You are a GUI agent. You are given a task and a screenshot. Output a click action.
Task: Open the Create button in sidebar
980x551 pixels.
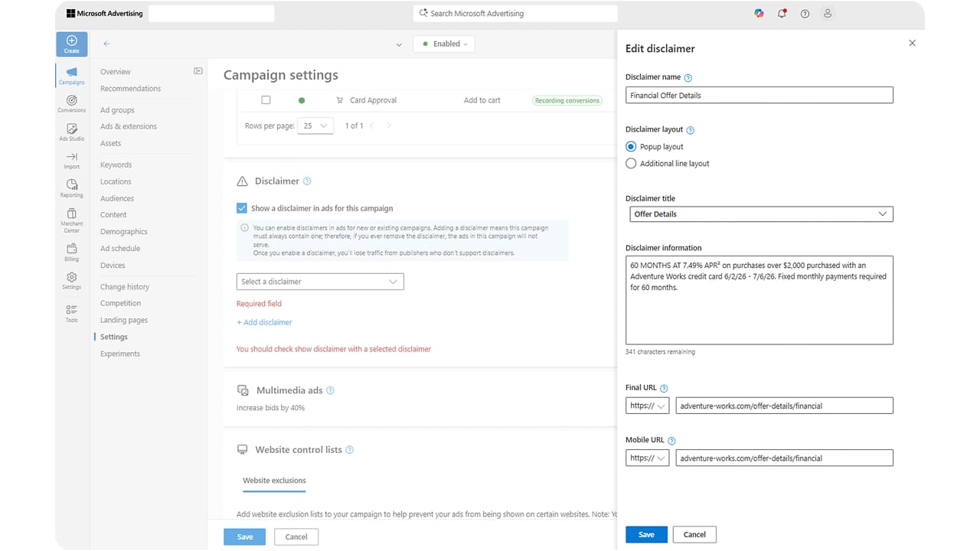coord(71,44)
